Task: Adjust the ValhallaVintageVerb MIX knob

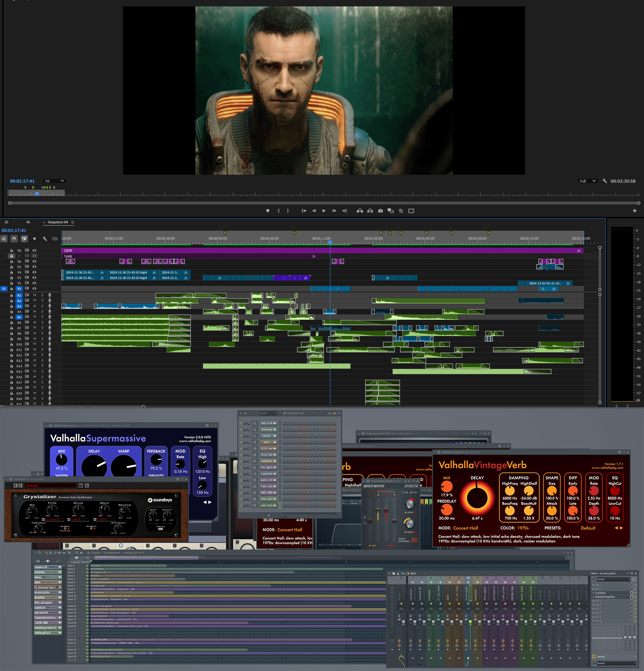Action: click(x=447, y=486)
